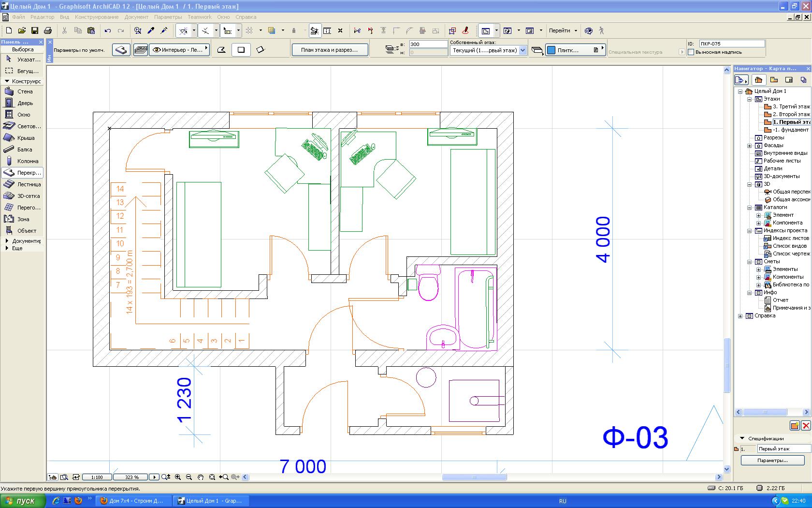The height and width of the screenshot is (508, 812).
Task: Expand the Фасады tree node
Action: [x=750, y=146]
